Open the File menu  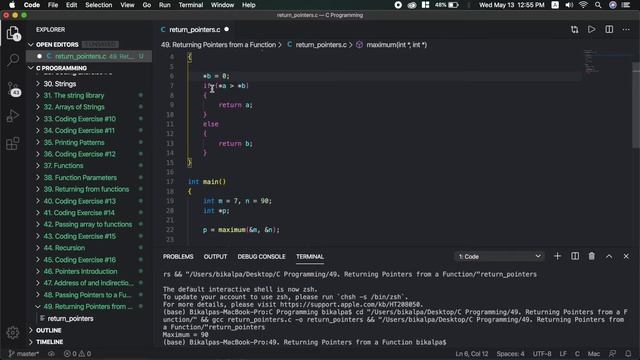coord(53,5)
